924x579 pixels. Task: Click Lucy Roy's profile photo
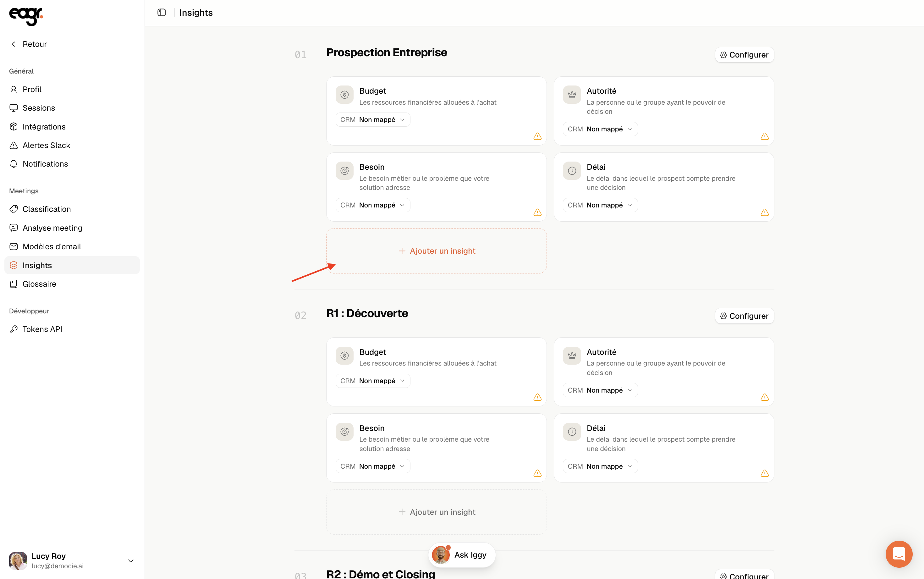pos(18,561)
